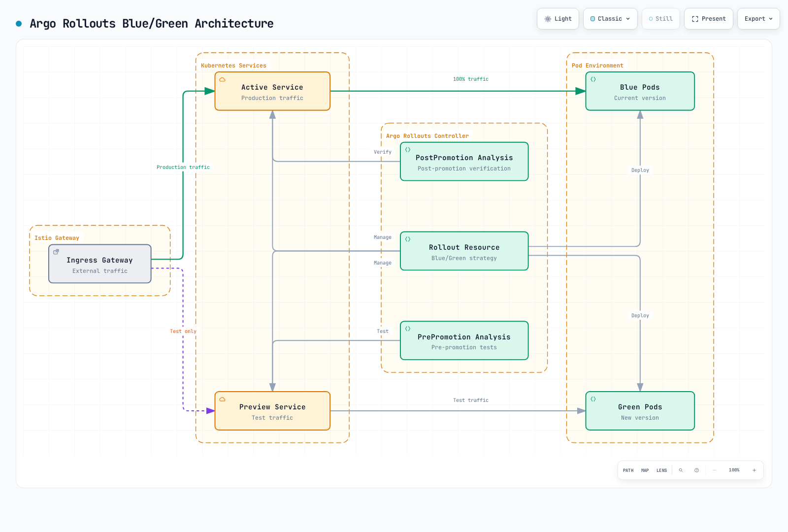Click the code icon on Green Pods

tap(593, 399)
